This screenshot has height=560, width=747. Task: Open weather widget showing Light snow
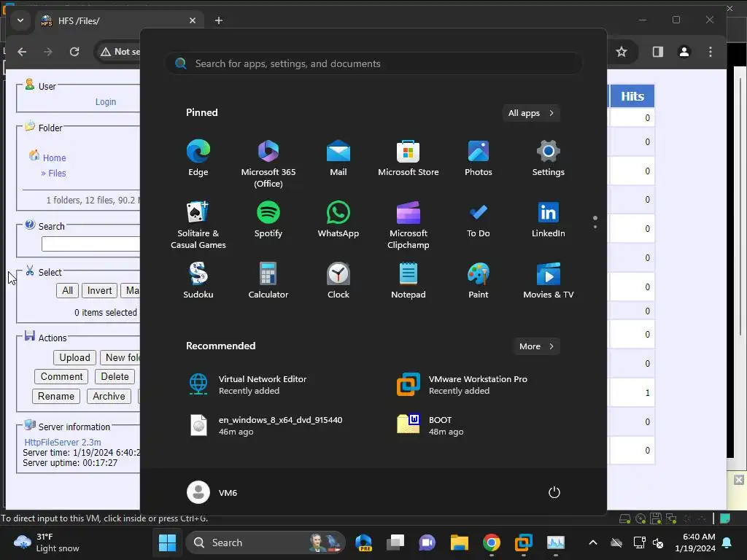47,542
